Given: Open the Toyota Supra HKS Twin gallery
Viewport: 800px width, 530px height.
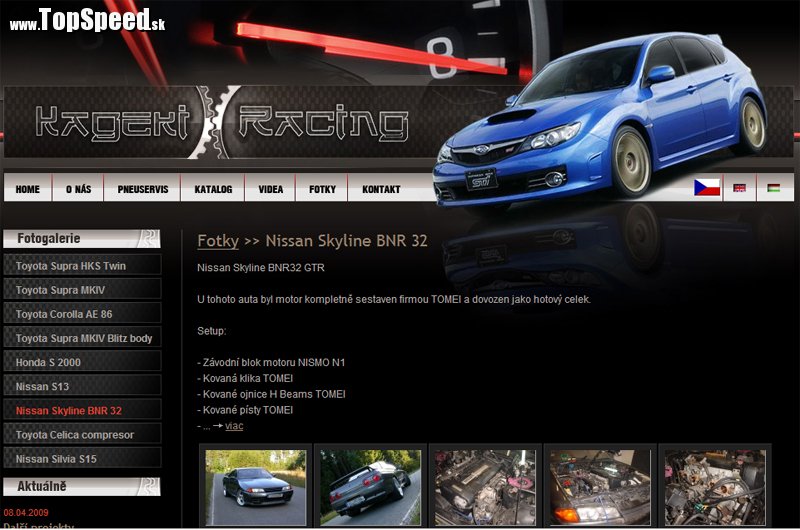Looking at the screenshot, I should pos(82,265).
